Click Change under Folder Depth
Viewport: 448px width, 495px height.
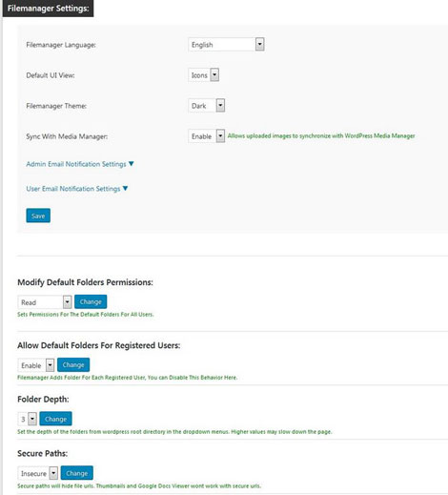coord(55,419)
